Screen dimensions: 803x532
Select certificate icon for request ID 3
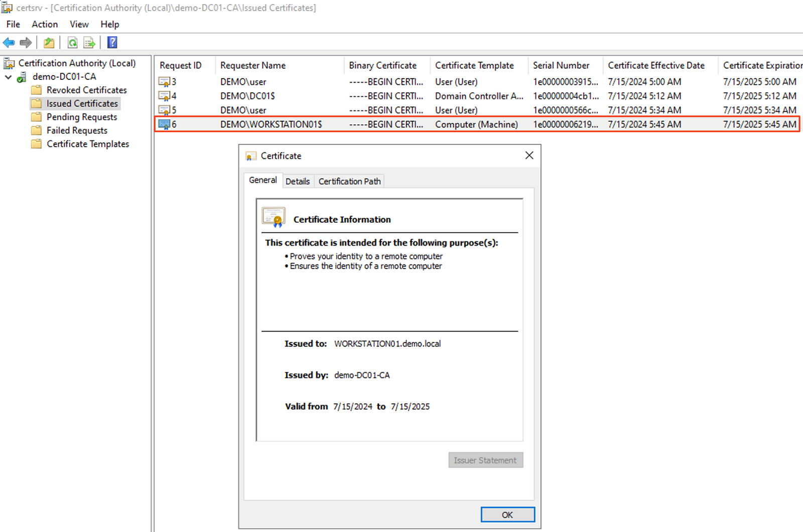click(164, 82)
